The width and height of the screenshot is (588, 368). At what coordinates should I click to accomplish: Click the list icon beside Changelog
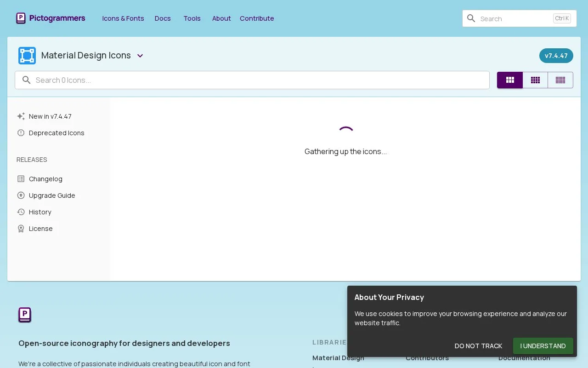pos(21,179)
